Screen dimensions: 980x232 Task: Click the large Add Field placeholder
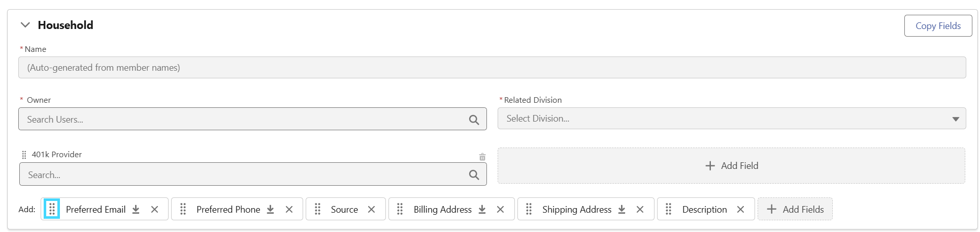(731, 166)
